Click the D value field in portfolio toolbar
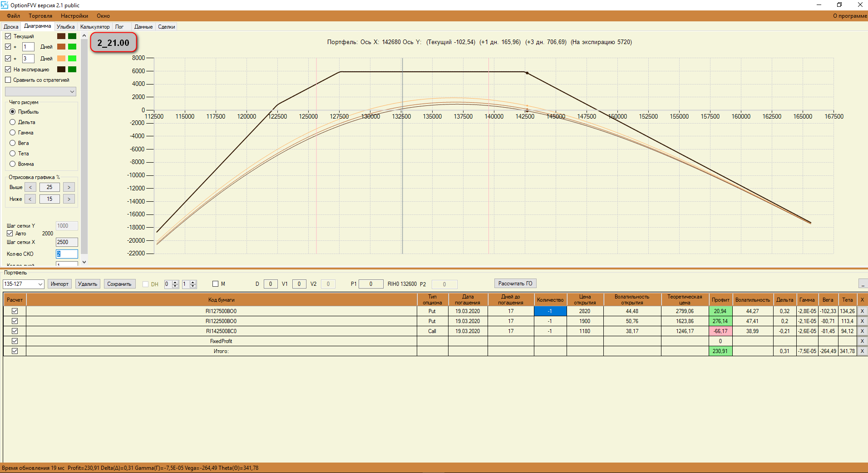 coord(271,284)
